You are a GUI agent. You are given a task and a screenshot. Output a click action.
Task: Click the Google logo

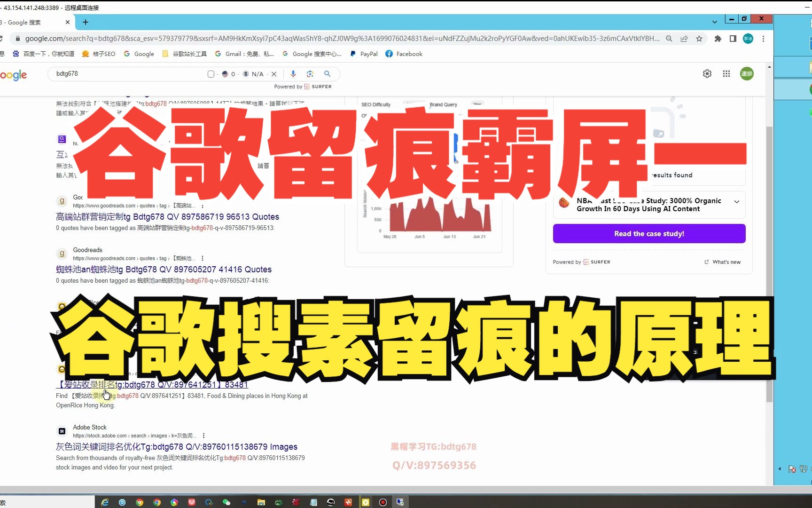[13, 75]
